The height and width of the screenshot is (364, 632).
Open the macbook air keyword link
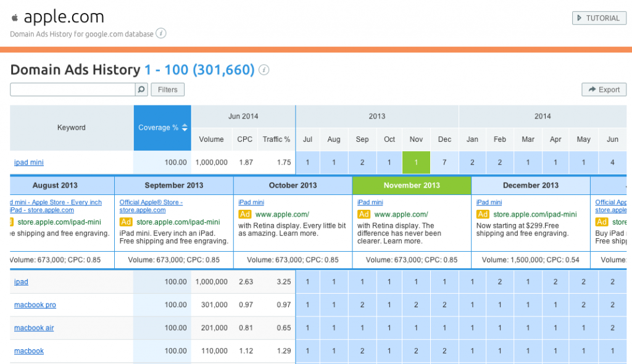pos(34,328)
